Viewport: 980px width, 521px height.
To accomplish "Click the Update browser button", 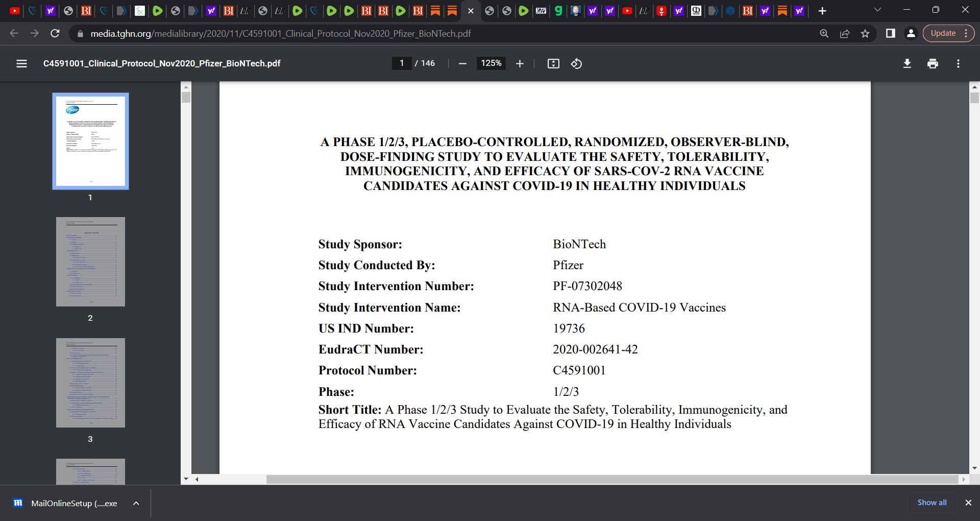I will click(x=948, y=33).
